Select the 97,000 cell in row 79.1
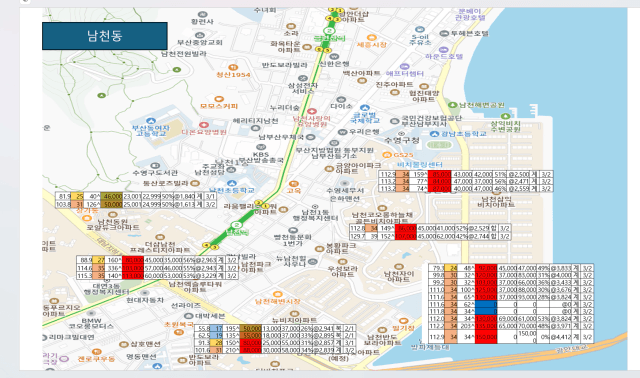The width and height of the screenshot is (640, 378). point(486,268)
